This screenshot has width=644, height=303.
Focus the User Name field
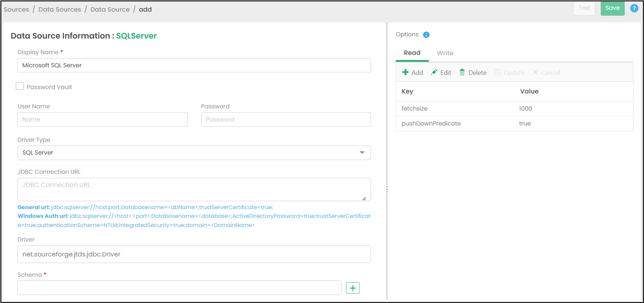coord(102,120)
